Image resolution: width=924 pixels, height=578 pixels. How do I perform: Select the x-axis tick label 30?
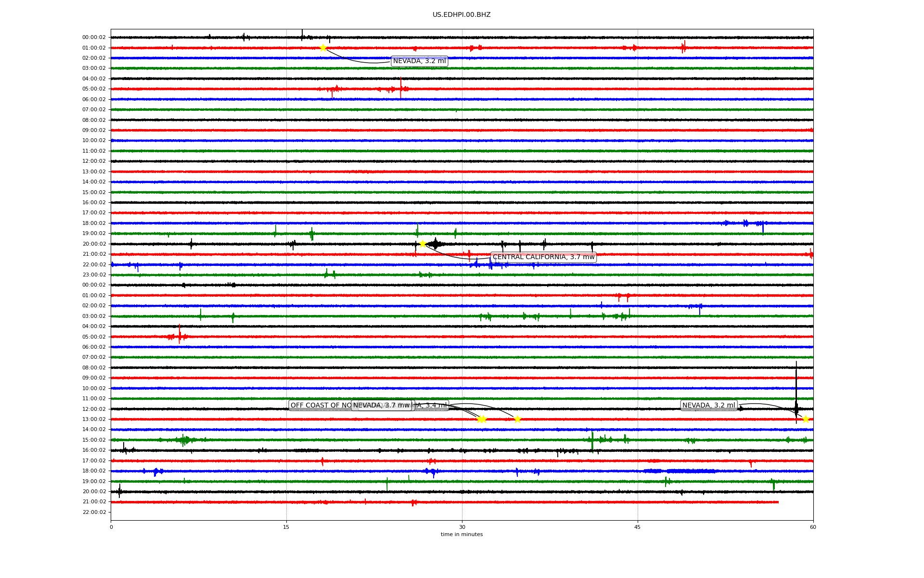point(462,527)
